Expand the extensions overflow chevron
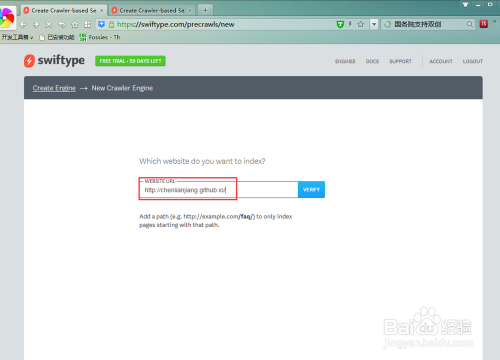This screenshot has width=500, height=360. coord(494,22)
